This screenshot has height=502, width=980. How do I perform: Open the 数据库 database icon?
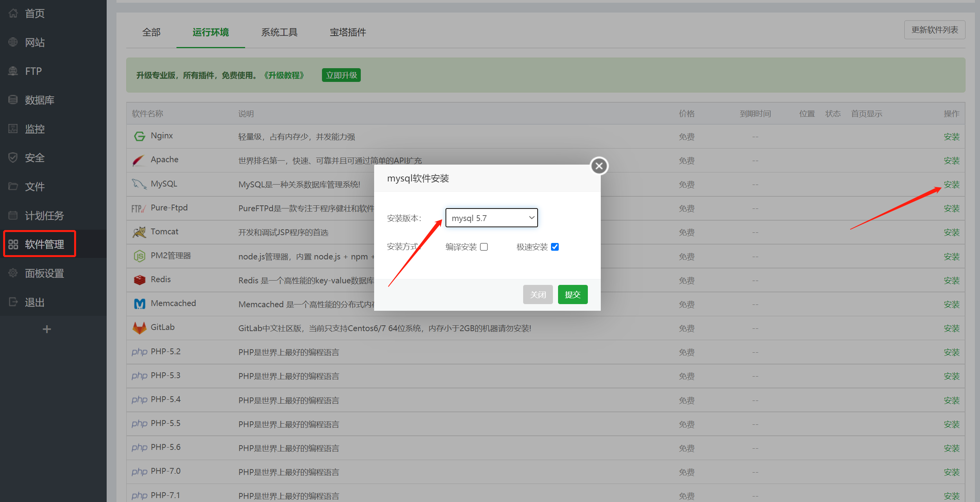coord(13,100)
